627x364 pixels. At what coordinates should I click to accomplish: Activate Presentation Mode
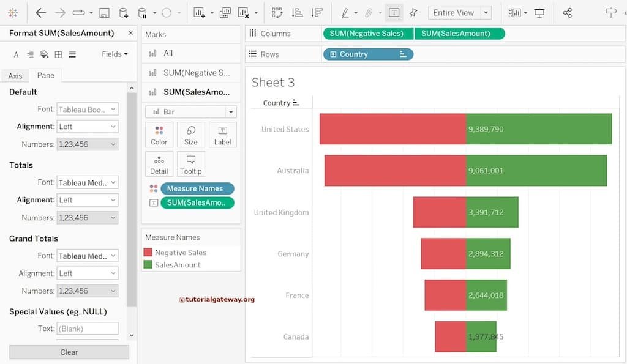540,12
